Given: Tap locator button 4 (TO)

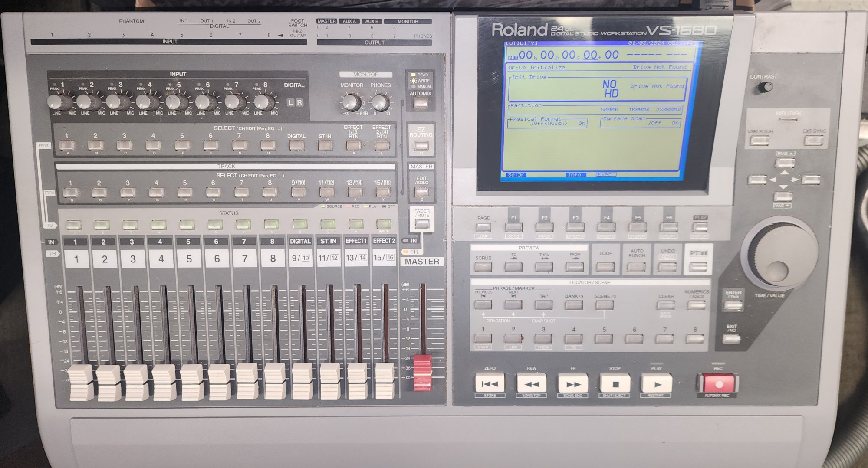Looking at the screenshot, I should click(574, 339).
